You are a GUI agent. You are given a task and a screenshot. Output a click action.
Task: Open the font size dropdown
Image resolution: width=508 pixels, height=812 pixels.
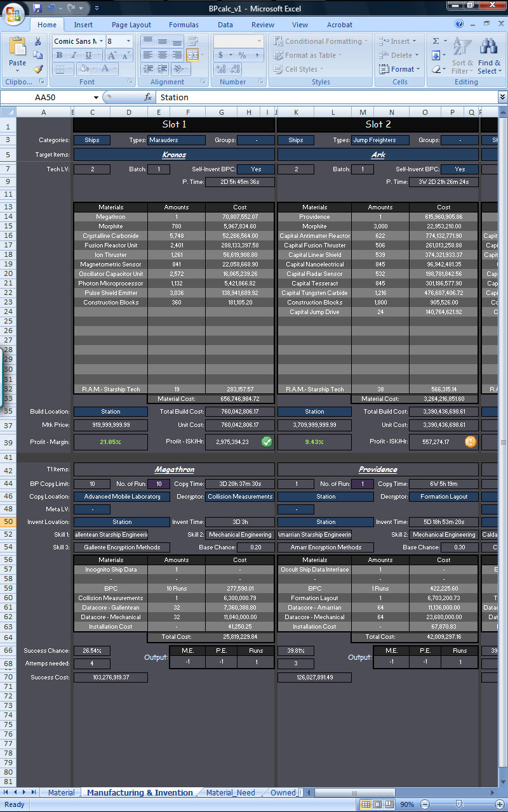(129, 41)
